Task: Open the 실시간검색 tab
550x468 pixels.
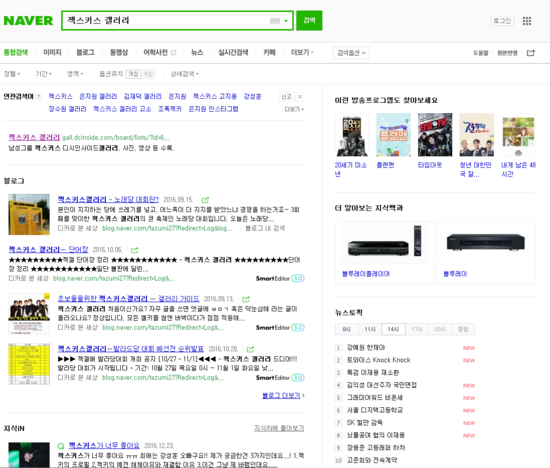Action: click(x=233, y=53)
